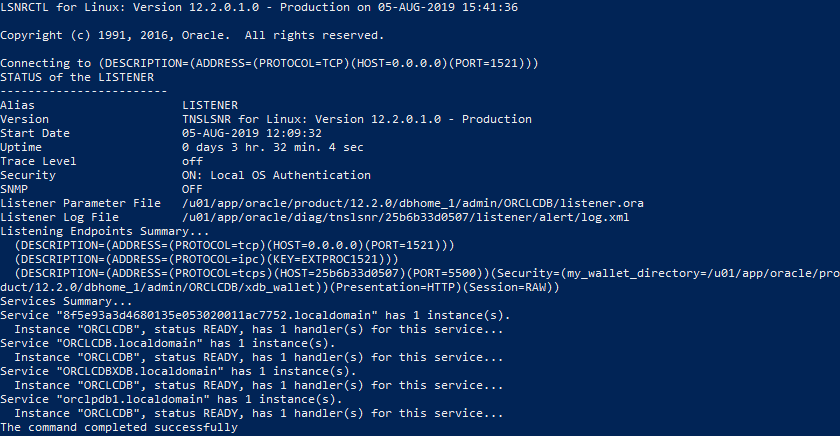Click the ipc EXTPROC1521 endpoint line

[x=199, y=259]
